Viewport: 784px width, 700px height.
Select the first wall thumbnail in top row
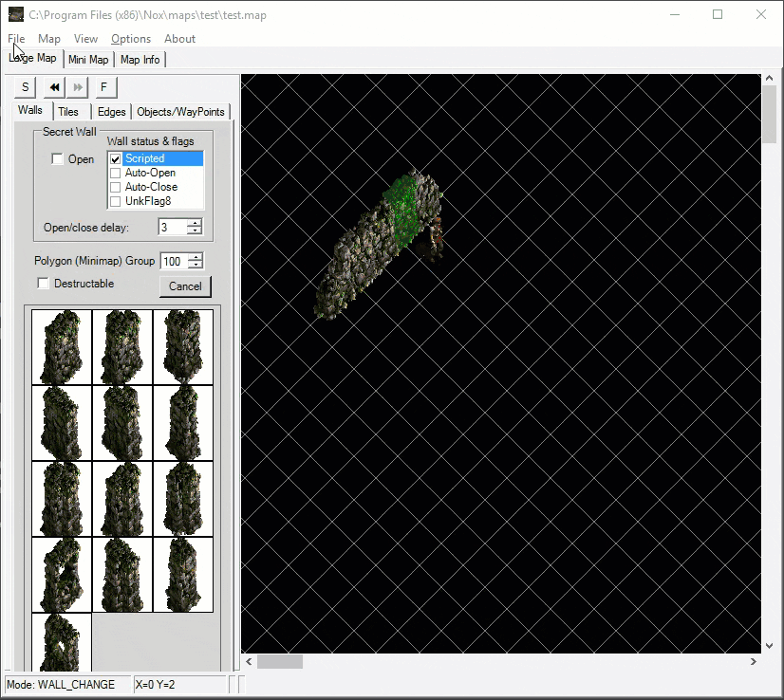pos(63,347)
